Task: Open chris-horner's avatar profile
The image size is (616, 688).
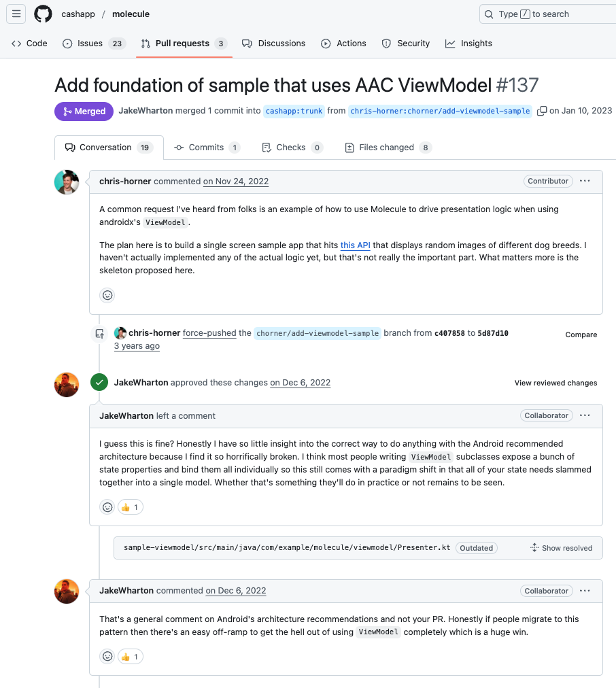Action: pyautogui.click(x=67, y=182)
